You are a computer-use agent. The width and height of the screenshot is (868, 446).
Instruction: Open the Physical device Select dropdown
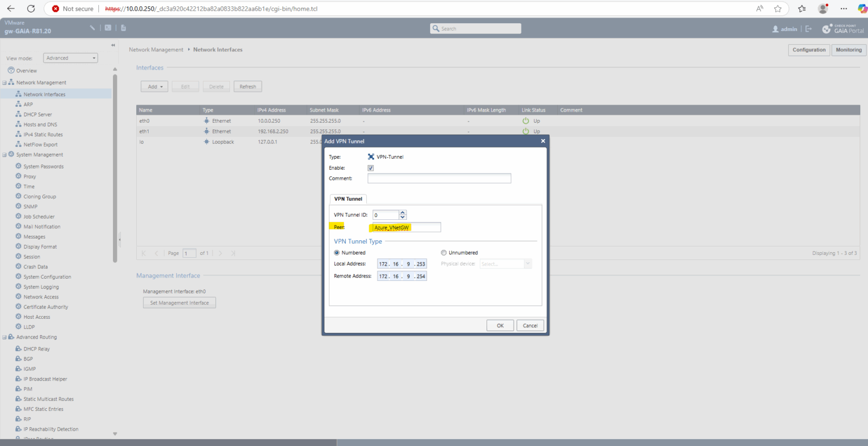tap(505, 263)
